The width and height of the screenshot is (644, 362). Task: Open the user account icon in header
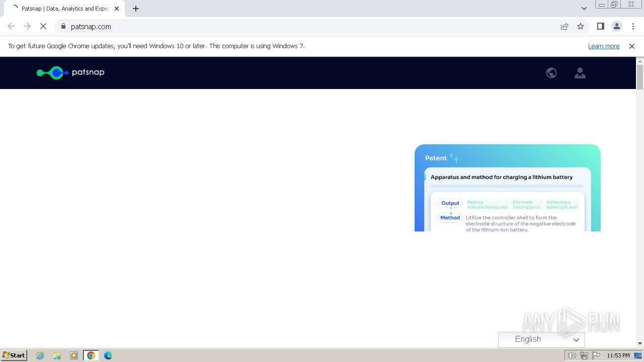[x=580, y=73]
